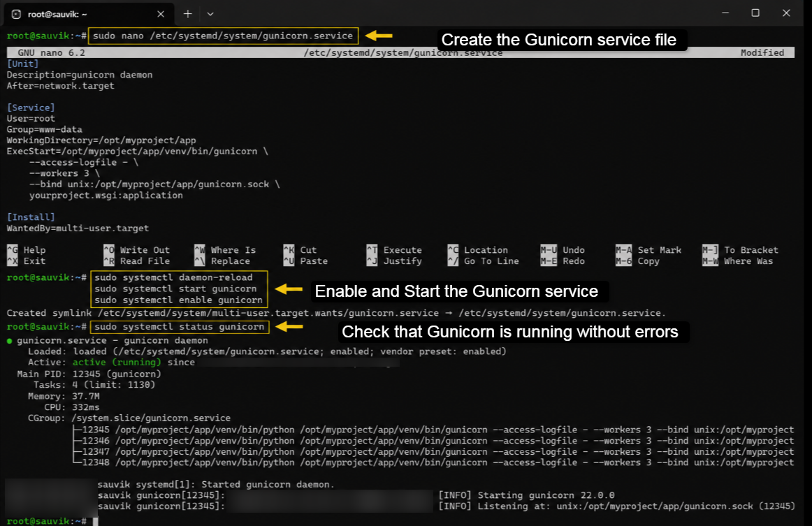This screenshot has height=526, width=812.
Task: Click the Where Was shortcut
Action: click(737, 261)
